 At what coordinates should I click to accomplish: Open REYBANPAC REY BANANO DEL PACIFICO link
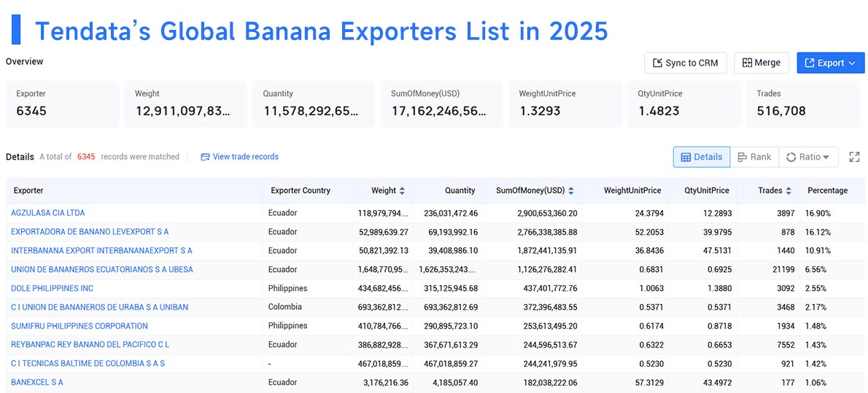click(90, 344)
